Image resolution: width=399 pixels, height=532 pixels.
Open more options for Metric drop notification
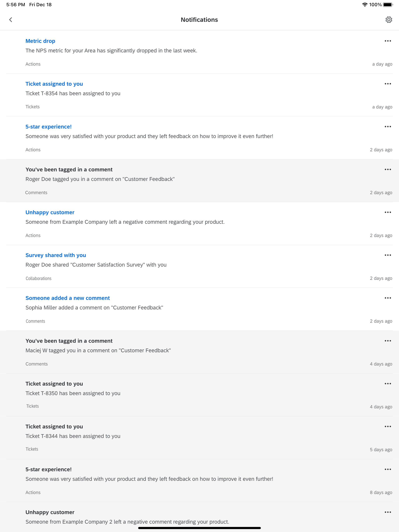click(x=388, y=41)
